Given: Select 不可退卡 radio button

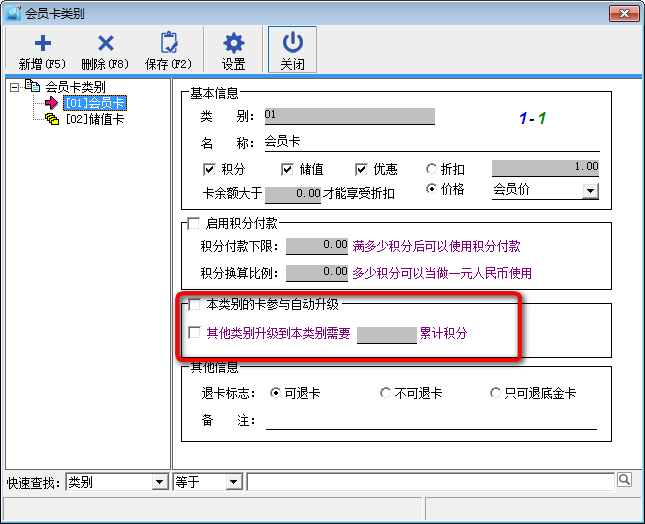Looking at the screenshot, I should click(x=385, y=393).
